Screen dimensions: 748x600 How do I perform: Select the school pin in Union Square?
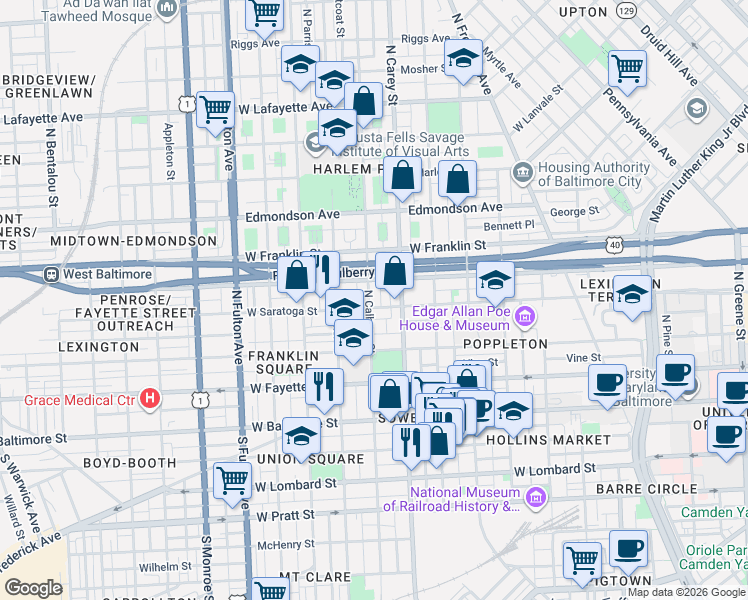[x=301, y=439]
